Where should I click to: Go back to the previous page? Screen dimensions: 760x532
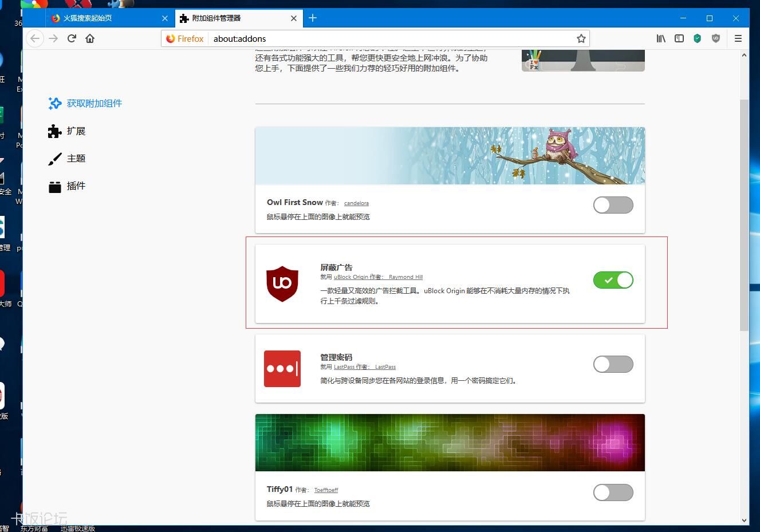[35, 38]
